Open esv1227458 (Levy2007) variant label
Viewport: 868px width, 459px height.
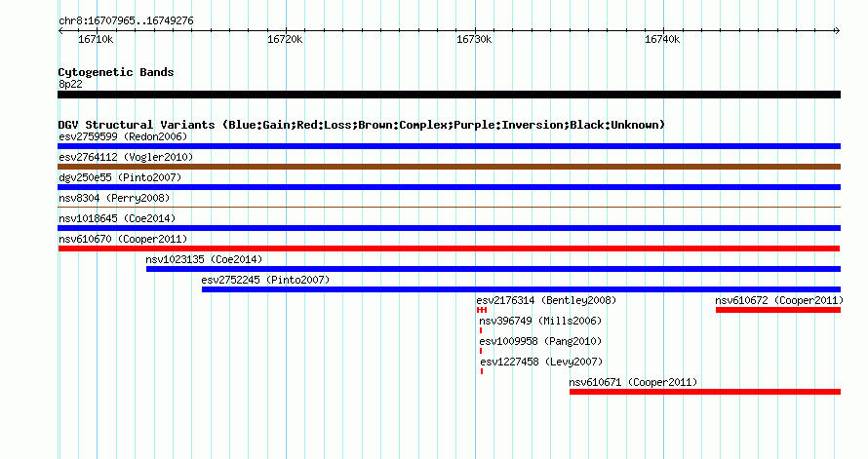click(x=541, y=362)
